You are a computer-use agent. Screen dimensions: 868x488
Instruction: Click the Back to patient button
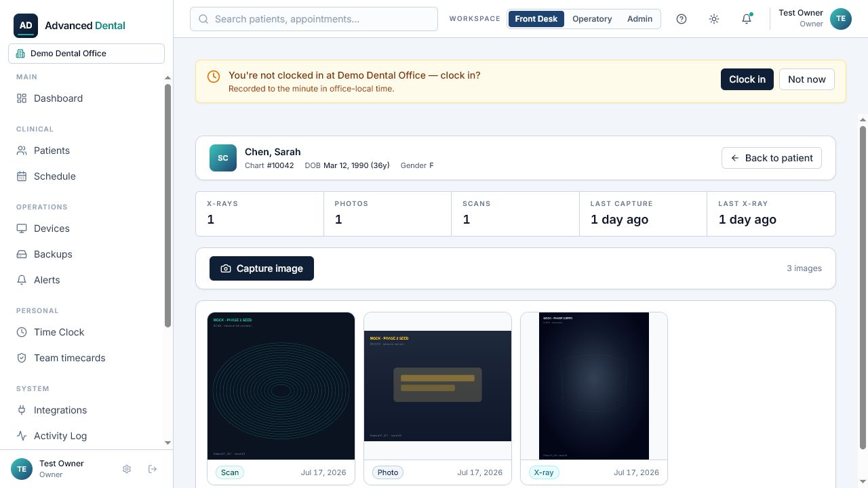pyautogui.click(x=772, y=158)
